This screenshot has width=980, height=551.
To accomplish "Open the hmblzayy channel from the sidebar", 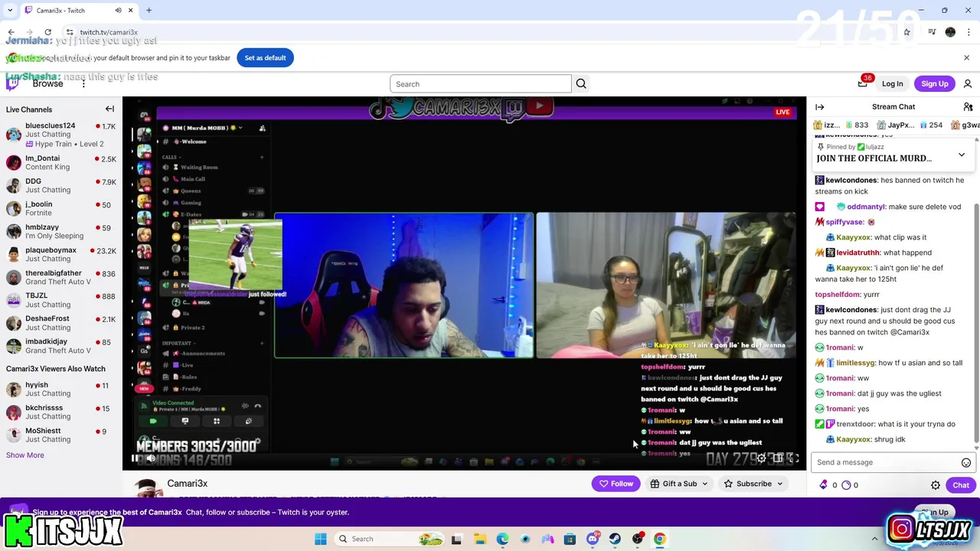I will (x=60, y=231).
